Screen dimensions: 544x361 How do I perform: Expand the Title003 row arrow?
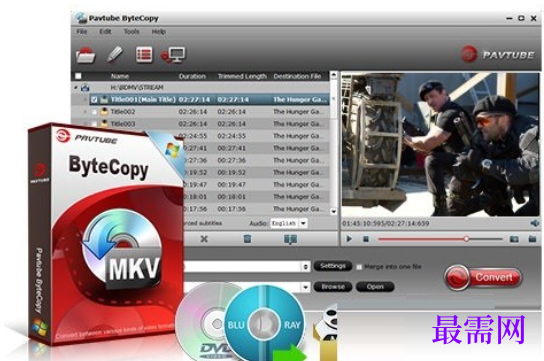(x=85, y=124)
